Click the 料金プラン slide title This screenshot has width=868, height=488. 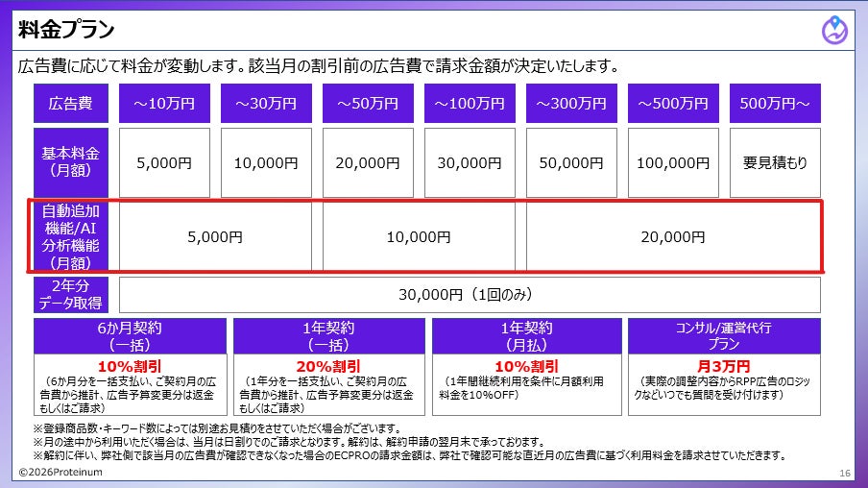pyautogui.click(x=66, y=30)
